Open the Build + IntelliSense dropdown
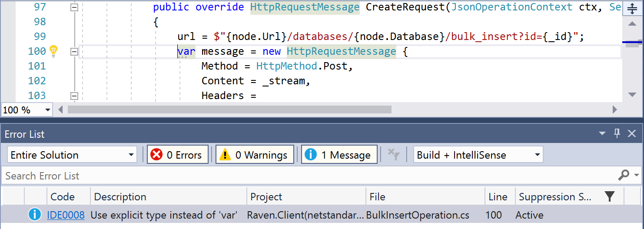This screenshot has width=644, height=229. (x=478, y=155)
